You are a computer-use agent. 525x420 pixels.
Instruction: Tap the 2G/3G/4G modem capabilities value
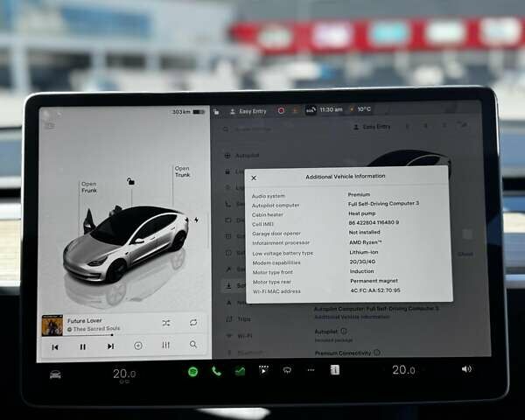(x=362, y=262)
